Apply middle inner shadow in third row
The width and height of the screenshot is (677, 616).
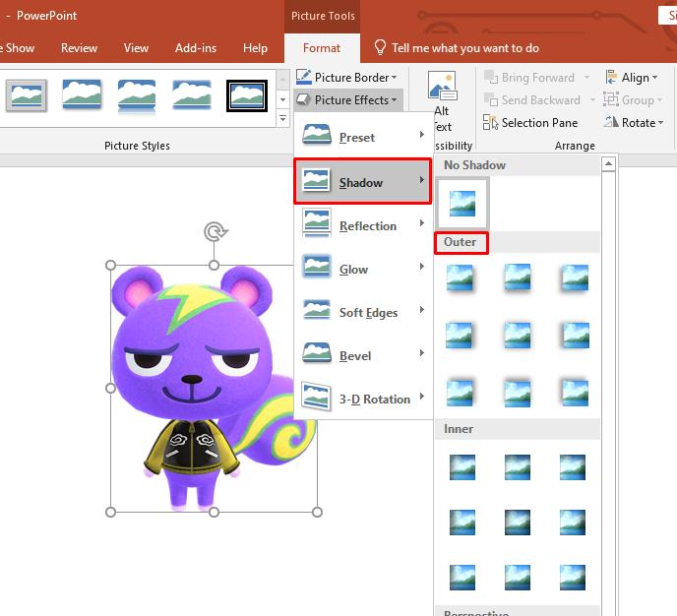[518, 578]
